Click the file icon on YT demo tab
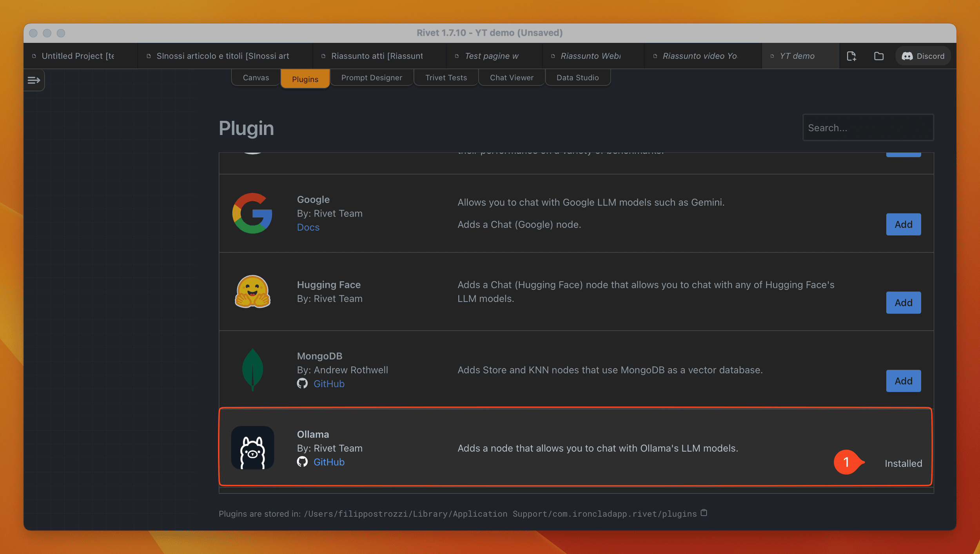This screenshot has height=554, width=980. [772, 56]
